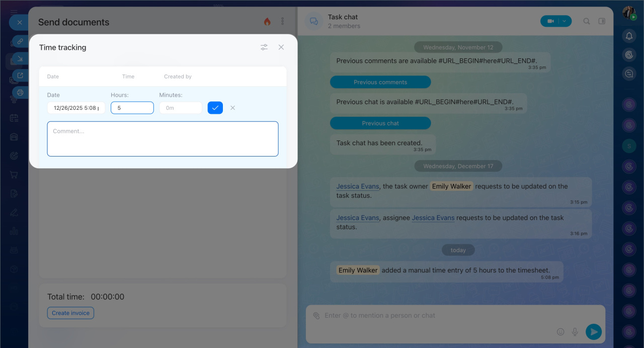The width and height of the screenshot is (644, 348).
Task: Start a video call in task chat
Action: (550, 21)
